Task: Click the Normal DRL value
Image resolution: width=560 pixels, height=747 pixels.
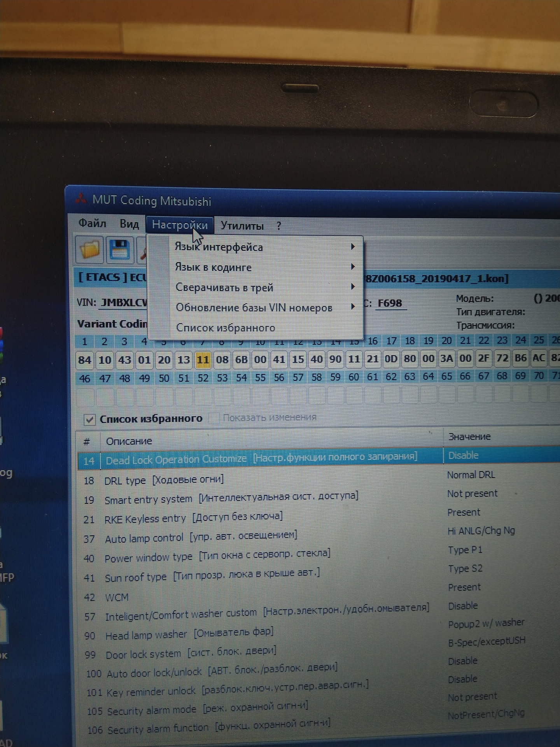Action: [471, 475]
